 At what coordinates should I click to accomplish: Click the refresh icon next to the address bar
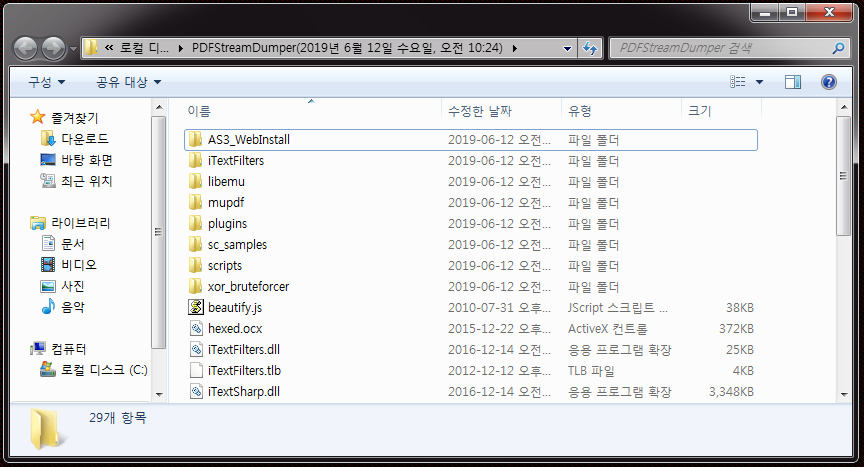[x=590, y=48]
